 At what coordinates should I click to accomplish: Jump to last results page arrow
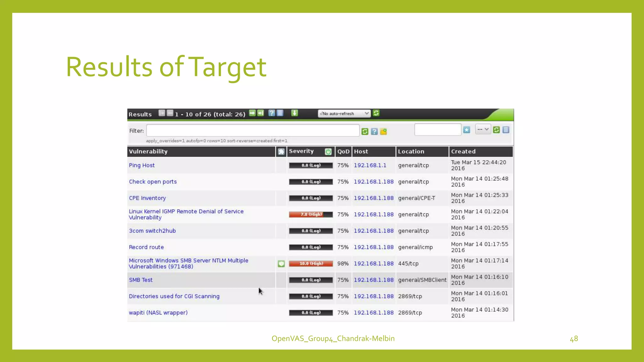[260, 113]
